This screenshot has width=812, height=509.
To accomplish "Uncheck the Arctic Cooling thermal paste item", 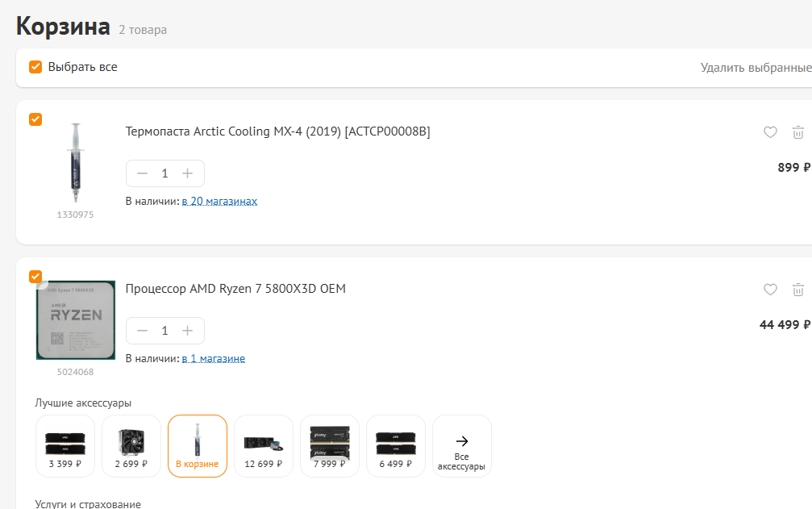I will pos(35,119).
